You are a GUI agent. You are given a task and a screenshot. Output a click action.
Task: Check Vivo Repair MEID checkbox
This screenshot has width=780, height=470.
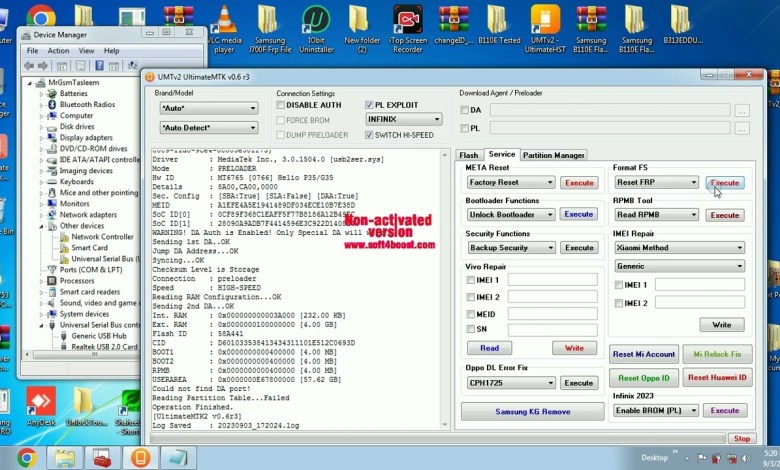click(x=471, y=314)
